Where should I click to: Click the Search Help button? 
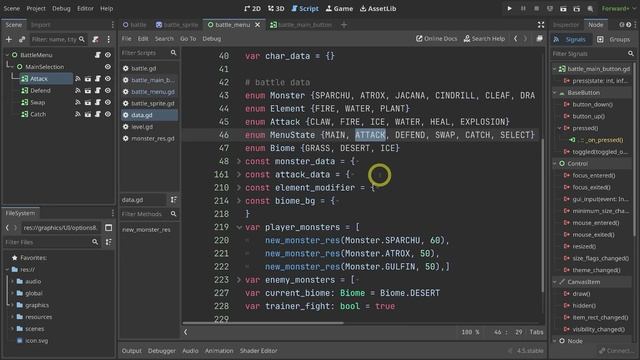tap(484, 39)
